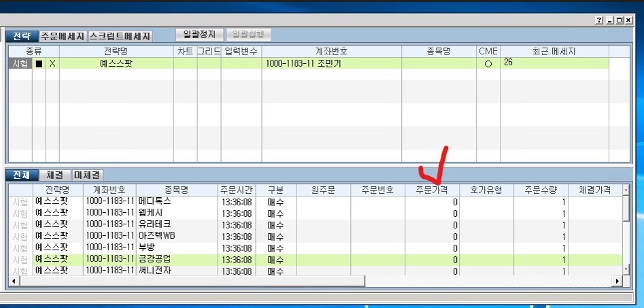Click the black stop square for 예스스팟
The image size is (644, 308).
point(39,63)
